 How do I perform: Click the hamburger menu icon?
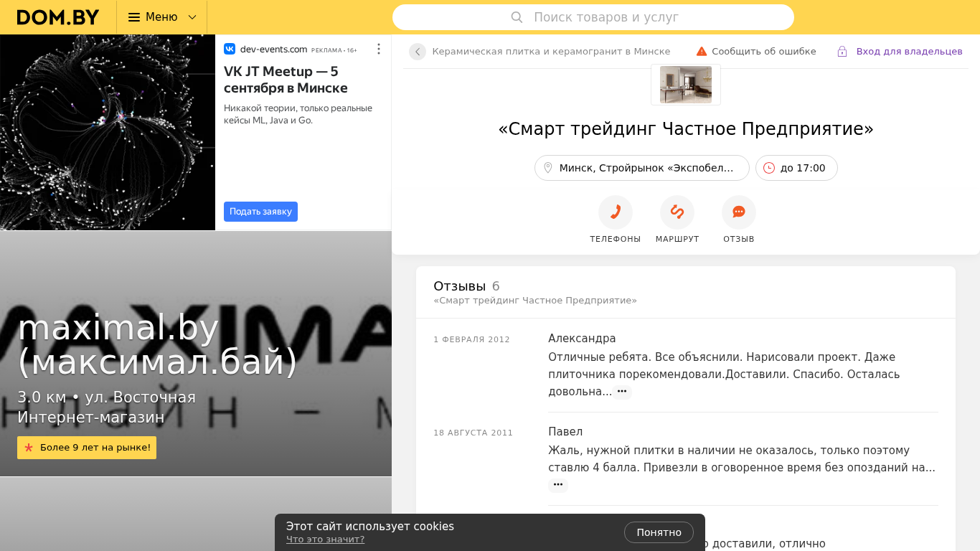134,17
